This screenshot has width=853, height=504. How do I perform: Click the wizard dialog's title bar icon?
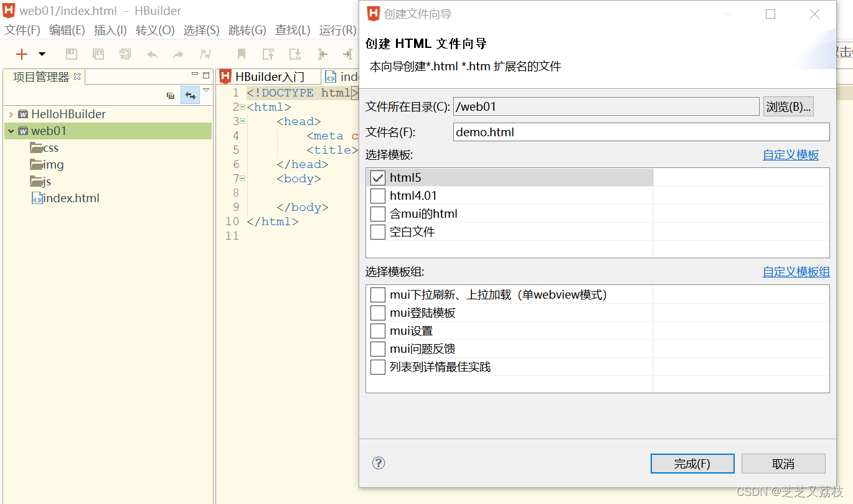[374, 14]
